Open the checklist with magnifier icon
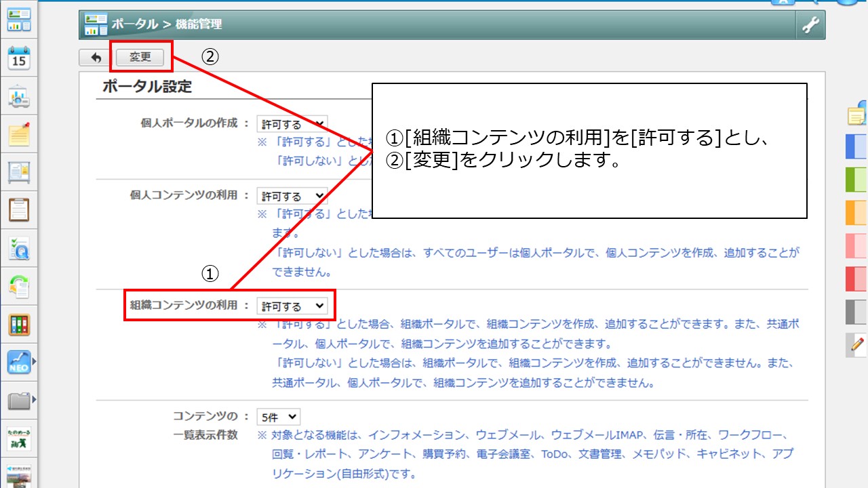Screen dimensions: 868x488 click(19, 249)
